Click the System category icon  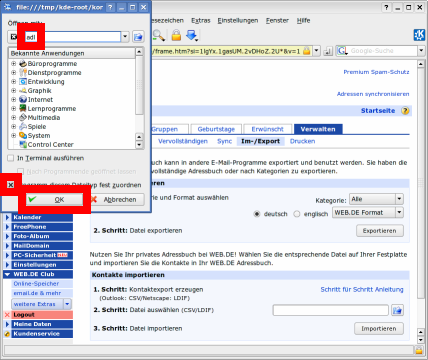pos(23,135)
